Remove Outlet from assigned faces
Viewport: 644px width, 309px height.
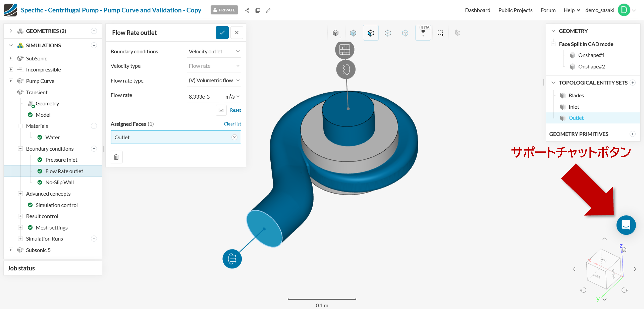[x=234, y=137]
